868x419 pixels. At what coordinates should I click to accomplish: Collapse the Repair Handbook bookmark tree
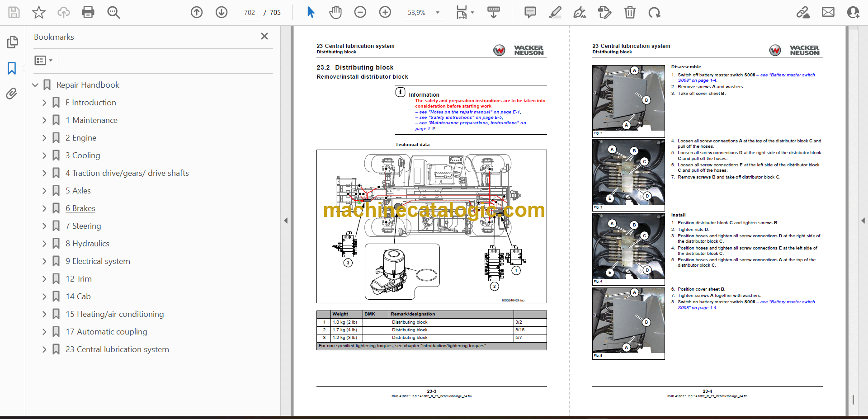click(x=35, y=85)
